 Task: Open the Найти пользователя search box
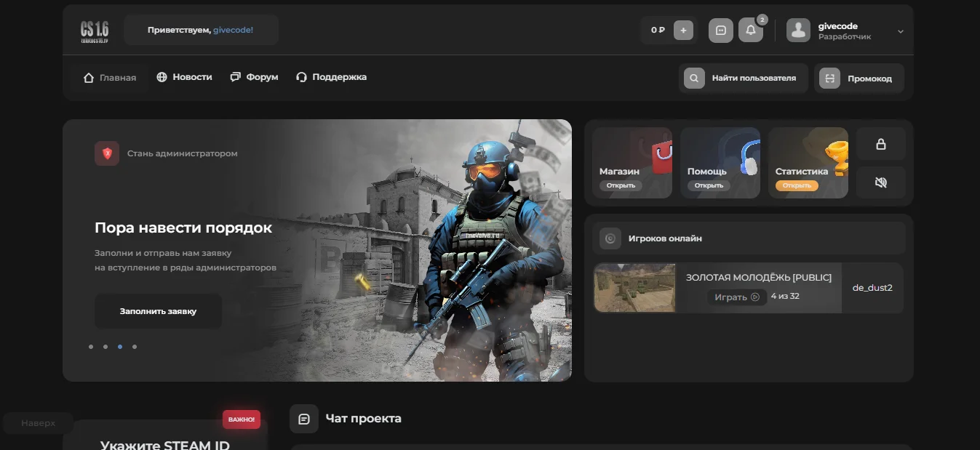(x=743, y=79)
